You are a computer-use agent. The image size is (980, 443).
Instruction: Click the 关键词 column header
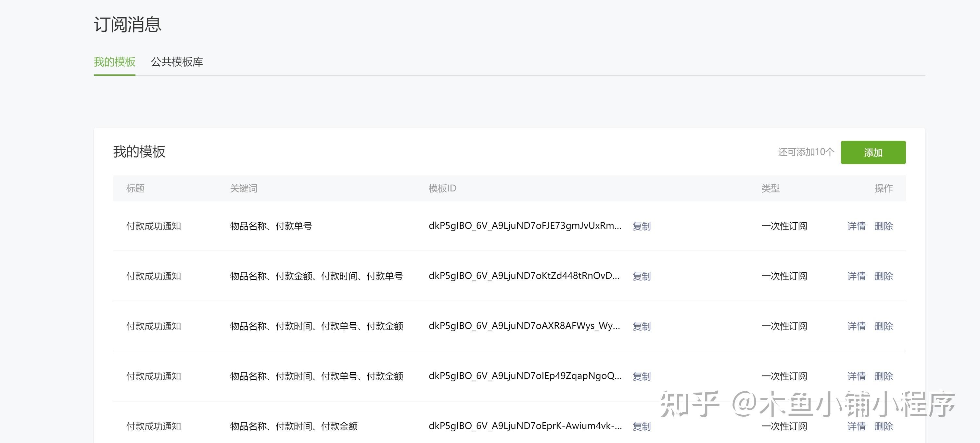pyautogui.click(x=244, y=189)
